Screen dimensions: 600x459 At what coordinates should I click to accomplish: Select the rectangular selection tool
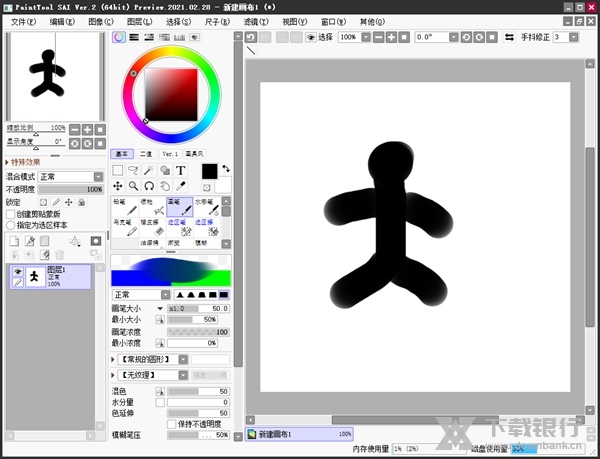pyautogui.click(x=118, y=171)
